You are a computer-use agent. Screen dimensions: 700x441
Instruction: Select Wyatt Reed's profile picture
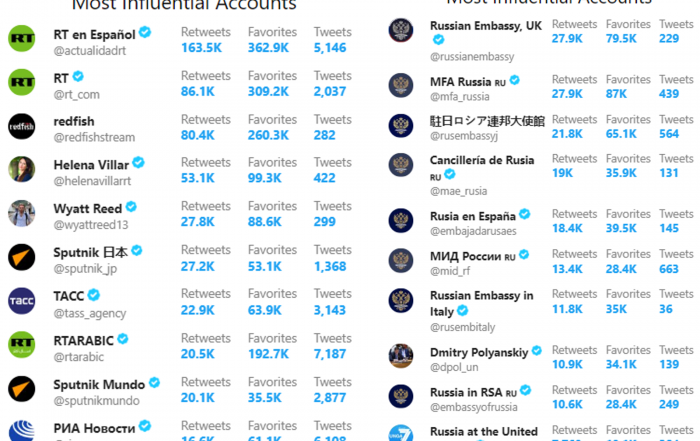click(21, 213)
